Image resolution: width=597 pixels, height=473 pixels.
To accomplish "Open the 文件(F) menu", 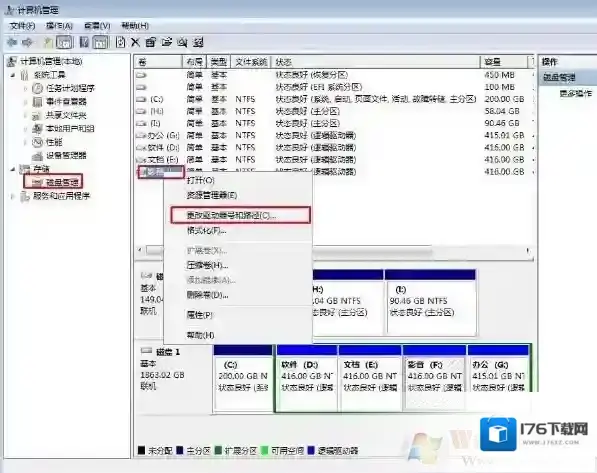I will pos(22,26).
